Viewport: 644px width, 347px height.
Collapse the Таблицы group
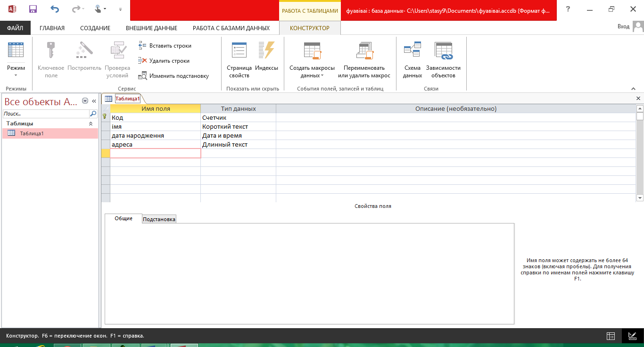tap(91, 124)
